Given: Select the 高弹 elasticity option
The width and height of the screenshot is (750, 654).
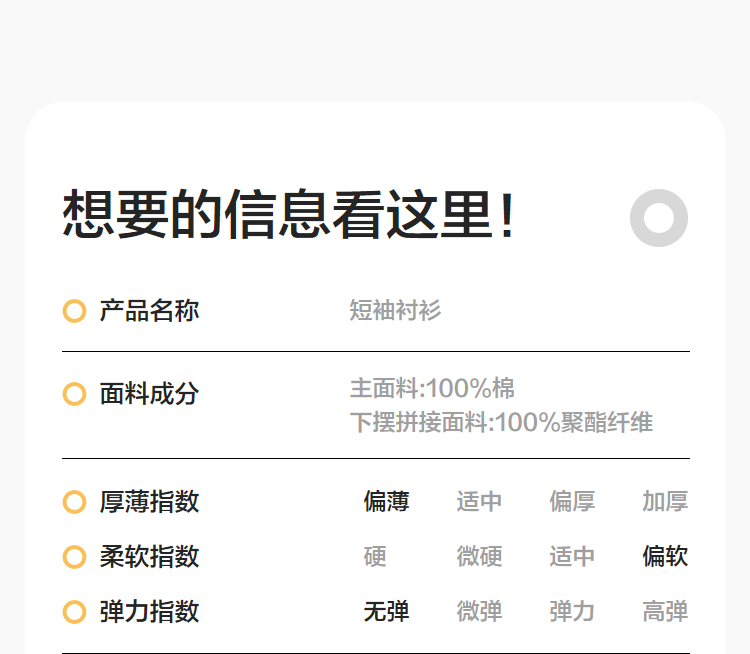Looking at the screenshot, I should click(x=665, y=611).
